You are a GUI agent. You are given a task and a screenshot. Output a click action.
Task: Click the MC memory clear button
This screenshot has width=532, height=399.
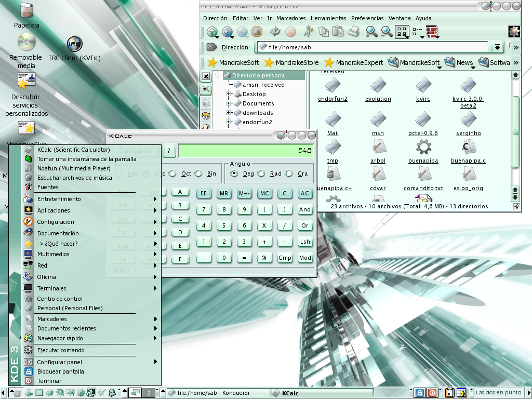pyautogui.click(x=264, y=193)
